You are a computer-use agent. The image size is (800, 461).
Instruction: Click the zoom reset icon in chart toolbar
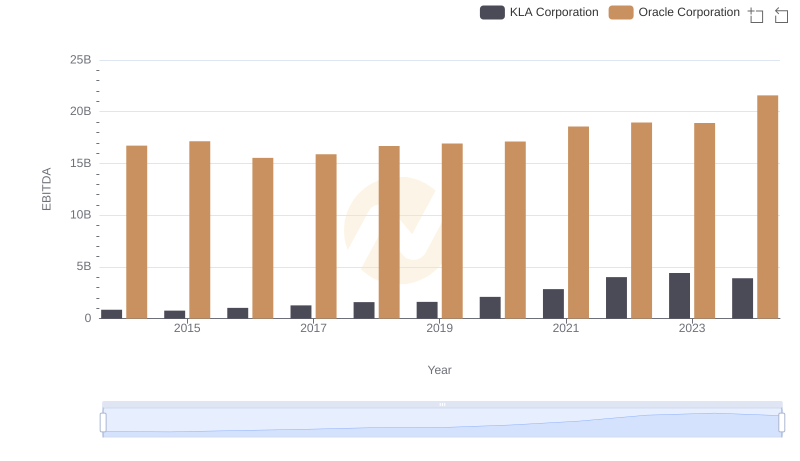pyautogui.click(x=781, y=15)
